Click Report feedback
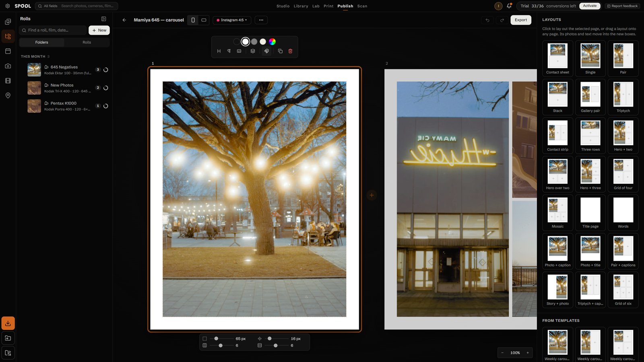Image resolution: width=644 pixels, height=362 pixels. [x=622, y=6]
